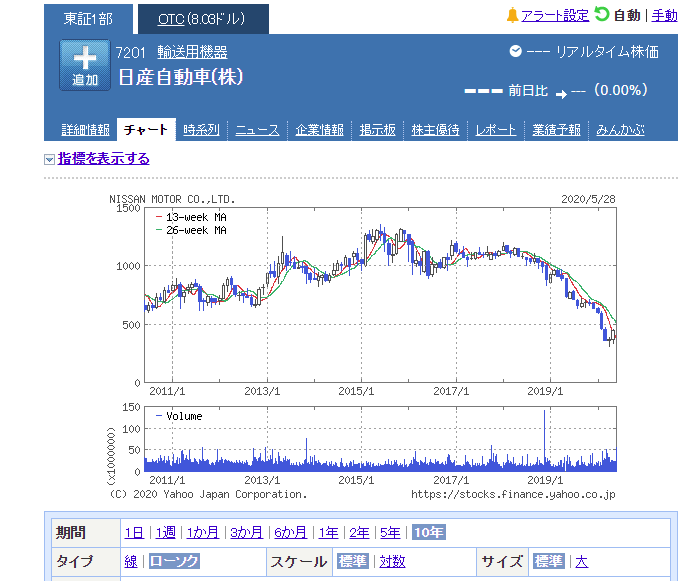The height and width of the screenshot is (581, 684).
Task: Set chart period to 1週
Action: pos(166,532)
